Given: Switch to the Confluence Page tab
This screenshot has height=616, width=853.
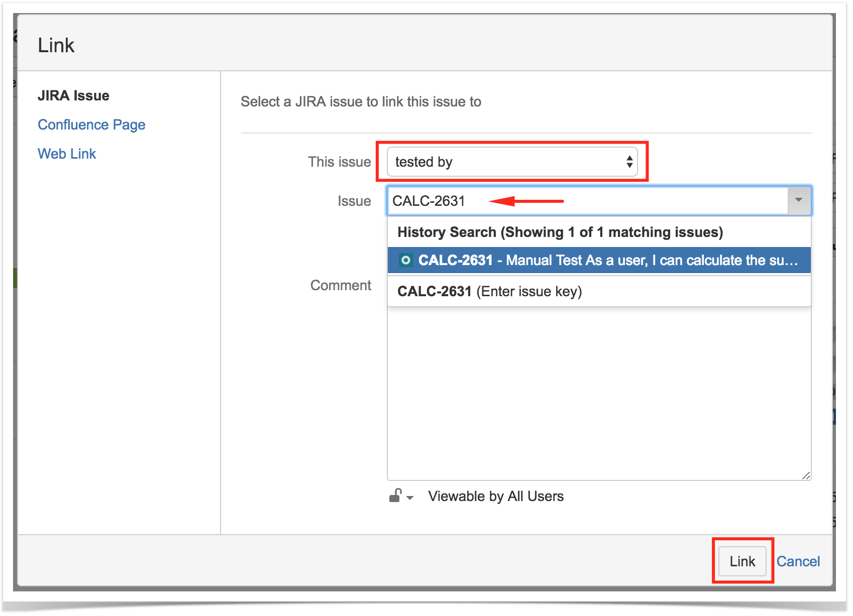Looking at the screenshot, I should (91, 125).
